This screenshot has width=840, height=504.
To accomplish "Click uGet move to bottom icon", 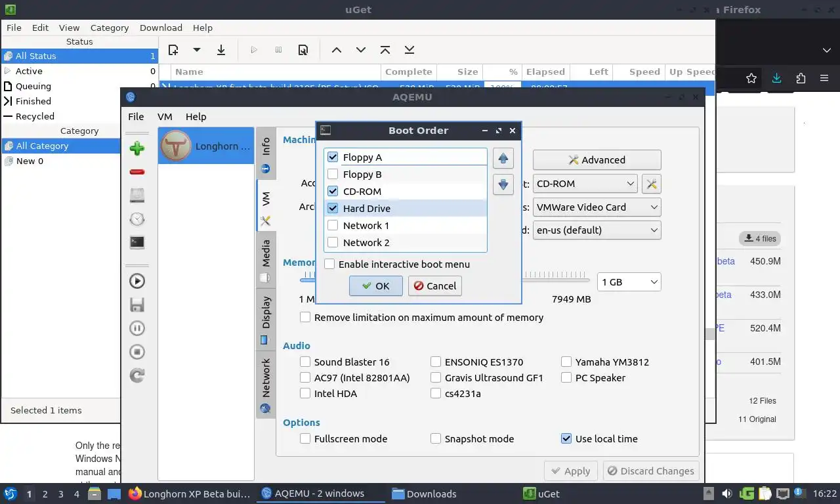I will pos(409,50).
